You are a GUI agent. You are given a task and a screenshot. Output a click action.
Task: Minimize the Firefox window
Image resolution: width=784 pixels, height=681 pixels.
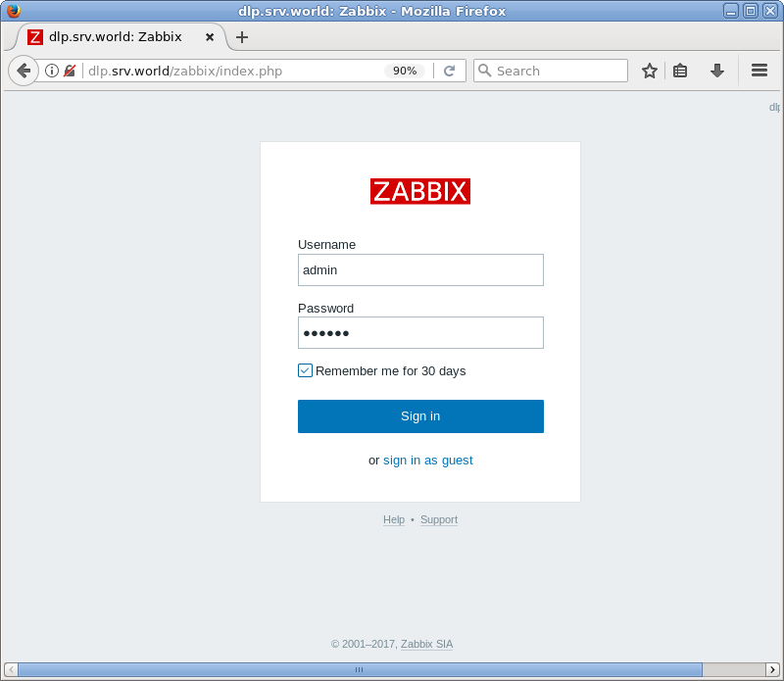(x=730, y=11)
